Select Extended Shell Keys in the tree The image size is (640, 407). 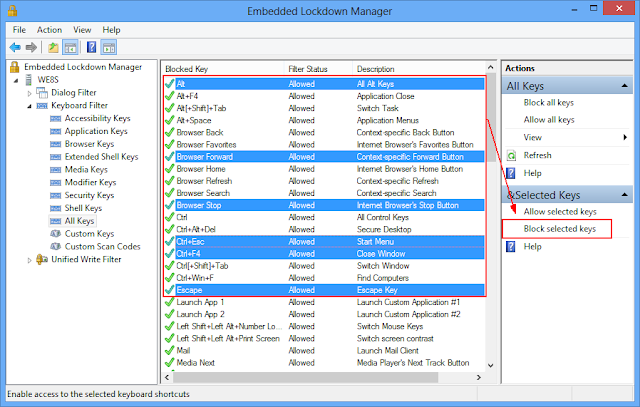tap(102, 157)
